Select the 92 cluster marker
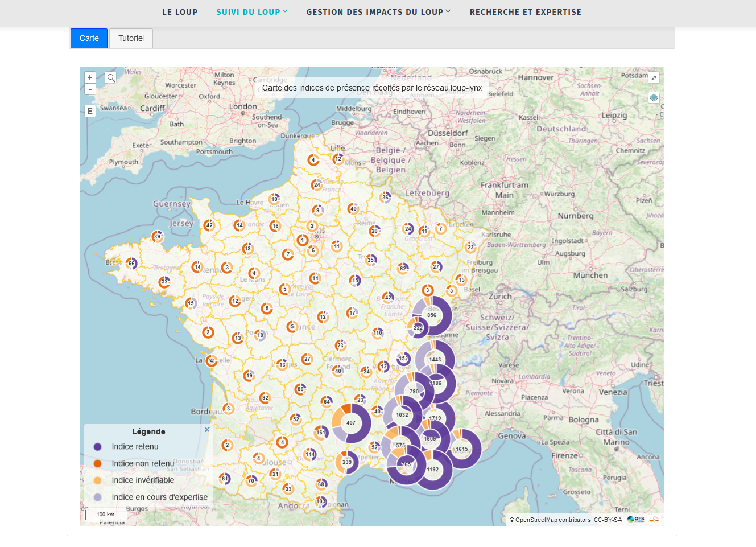Screen dimensions: 756x547 pyautogui.click(x=265, y=398)
